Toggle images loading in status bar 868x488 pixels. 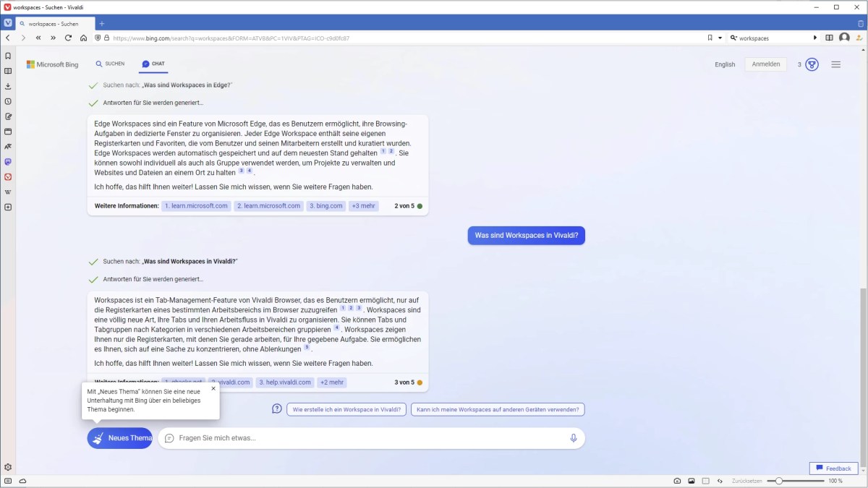click(x=692, y=481)
